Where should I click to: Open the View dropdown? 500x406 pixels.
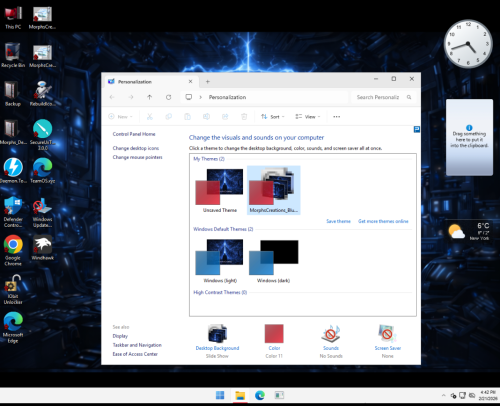pos(307,117)
